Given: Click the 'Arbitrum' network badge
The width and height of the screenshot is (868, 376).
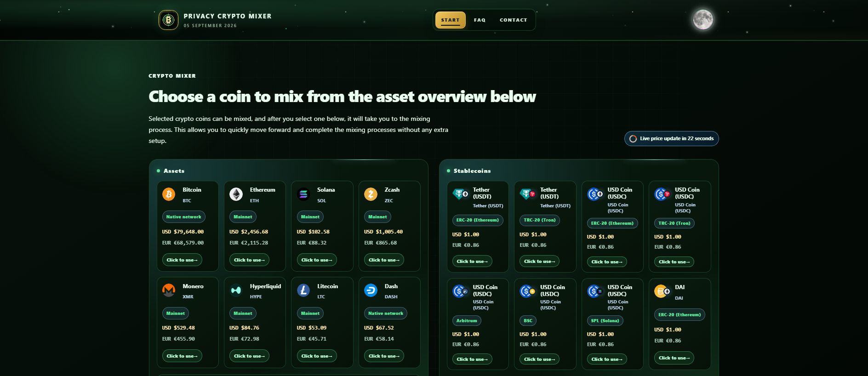Looking at the screenshot, I should click(467, 321).
